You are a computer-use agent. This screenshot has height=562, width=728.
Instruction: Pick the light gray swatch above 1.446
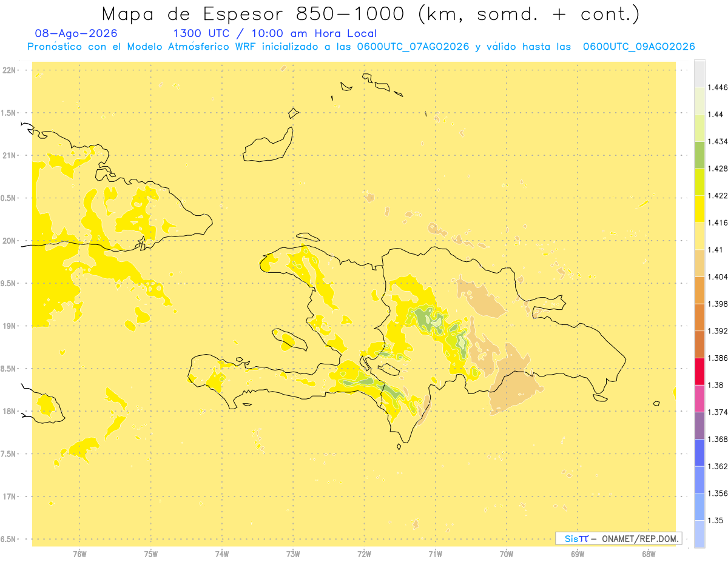[699, 73]
